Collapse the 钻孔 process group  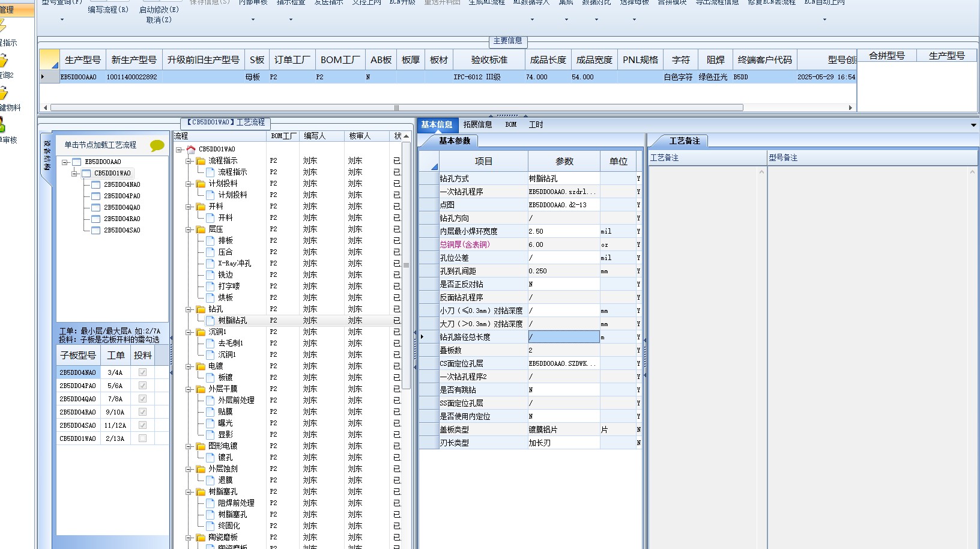(189, 309)
